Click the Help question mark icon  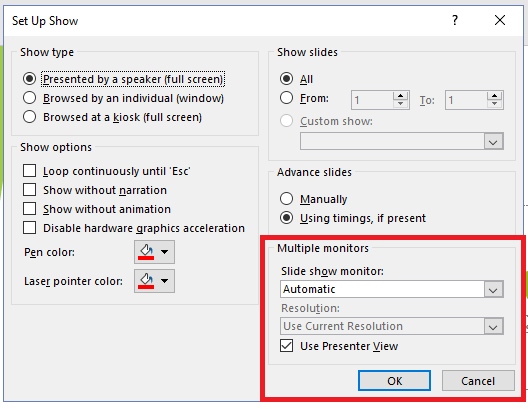tap(455, 21)
